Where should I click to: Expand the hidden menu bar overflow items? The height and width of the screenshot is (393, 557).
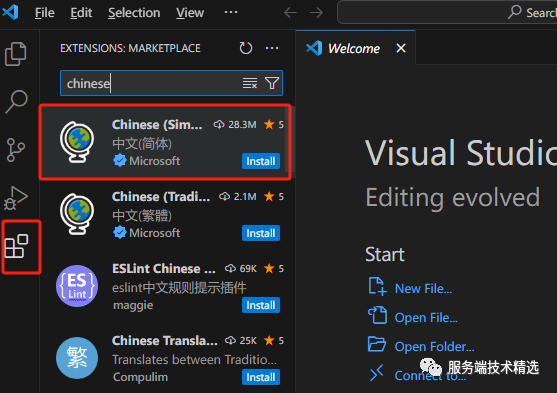pos(231,12)
